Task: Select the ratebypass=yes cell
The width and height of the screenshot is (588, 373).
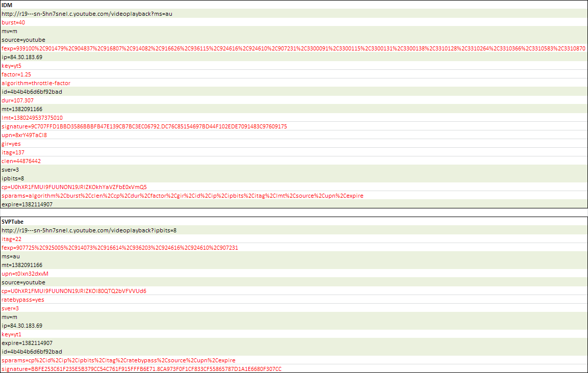Action: click(x=22, y=300)
